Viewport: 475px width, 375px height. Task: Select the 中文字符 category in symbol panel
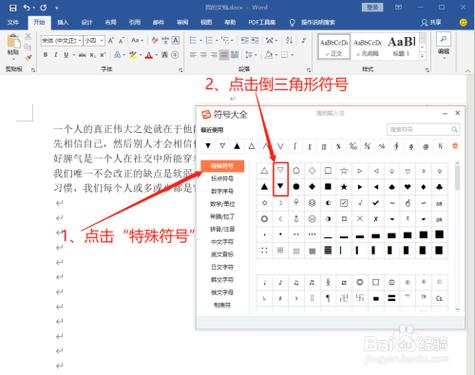click(x=222, y=242)
